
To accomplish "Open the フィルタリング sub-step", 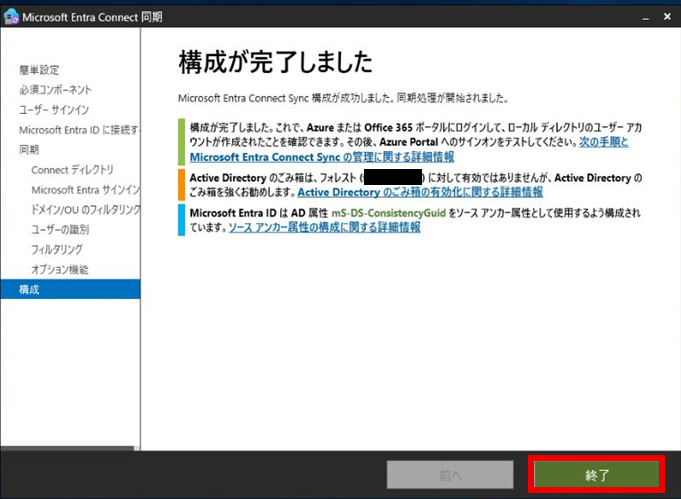I will tap(57, 250).
